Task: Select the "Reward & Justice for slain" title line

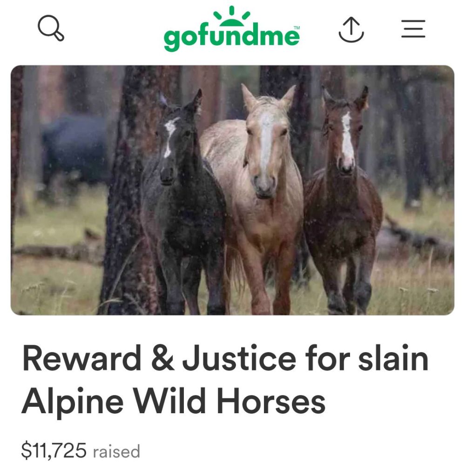Action: coord(225,359)
